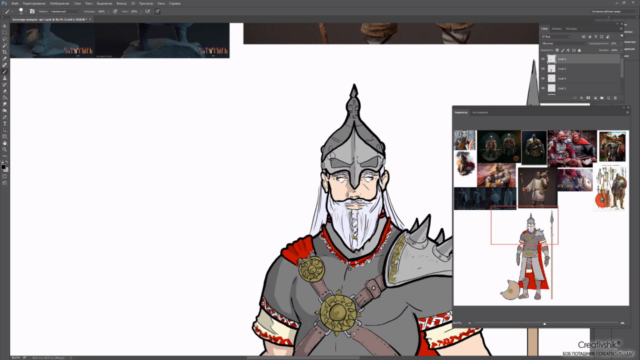Viewport: 640px width, 360px height.
Task: Select the Crop tool
Action: pyautogui.click(x=4, y=52)
